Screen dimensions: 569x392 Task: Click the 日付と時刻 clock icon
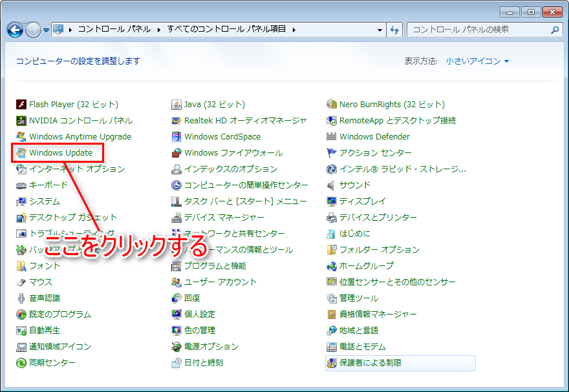177,363
